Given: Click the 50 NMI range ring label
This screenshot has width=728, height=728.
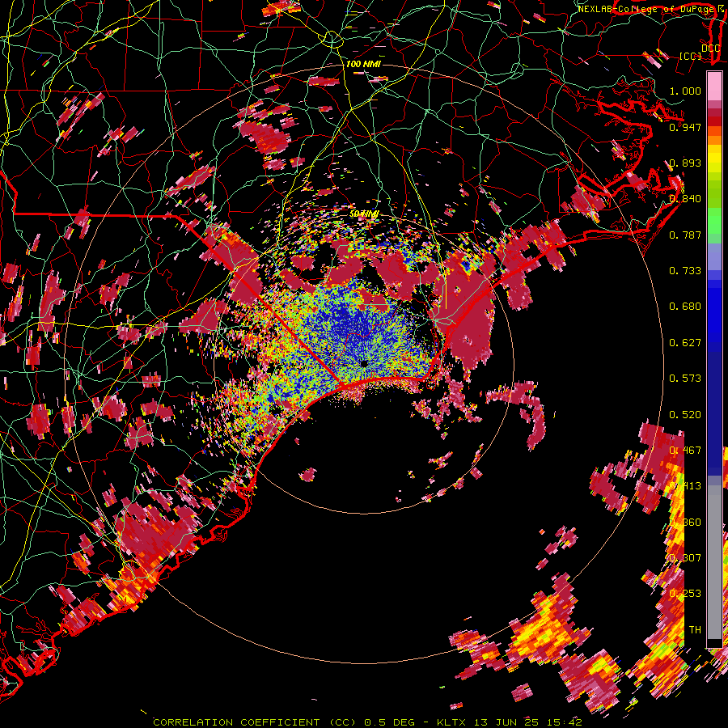Looking at the screenshot, I should [x=364, y=214].
